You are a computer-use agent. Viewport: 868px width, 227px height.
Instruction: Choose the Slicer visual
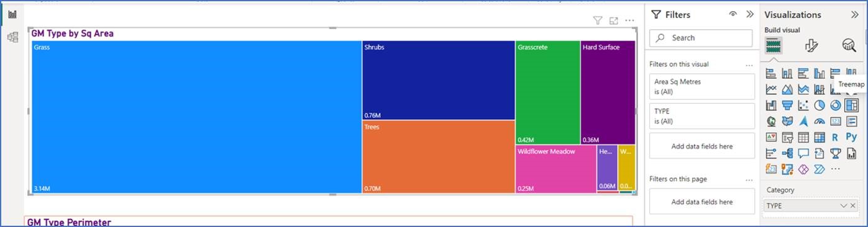pyautogui.click(x=787, y=137)
